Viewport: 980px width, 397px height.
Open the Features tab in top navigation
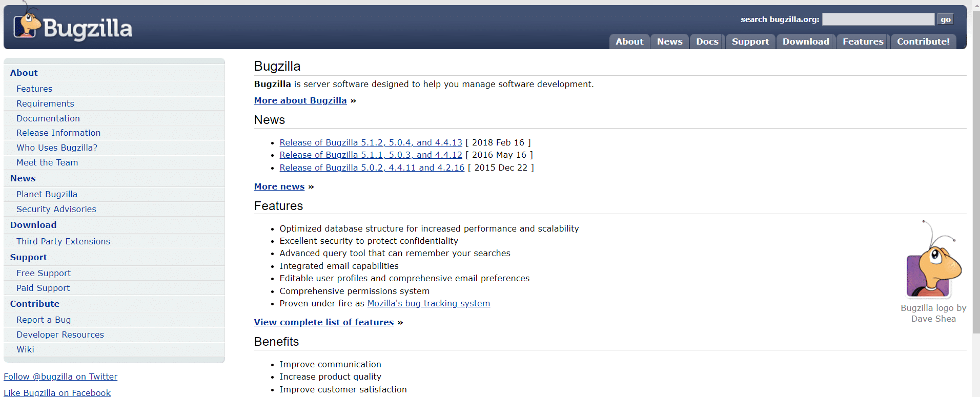coord(863,41)
